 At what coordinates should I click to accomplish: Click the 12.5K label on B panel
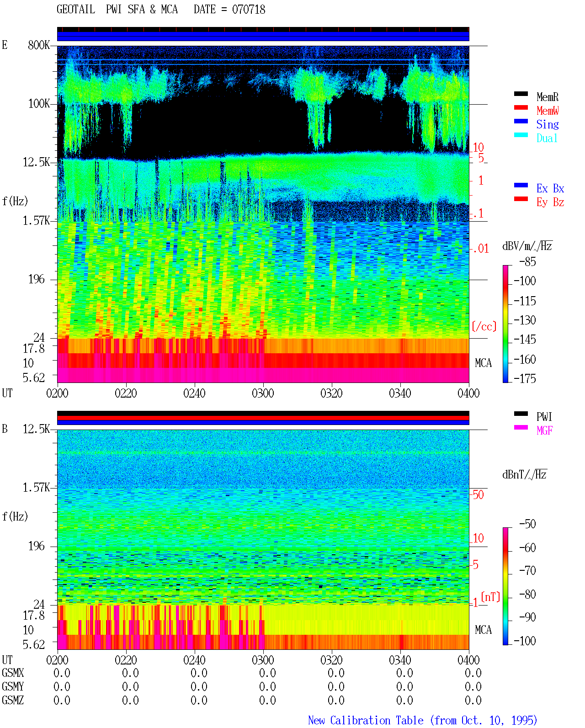[x=36, y=429]
